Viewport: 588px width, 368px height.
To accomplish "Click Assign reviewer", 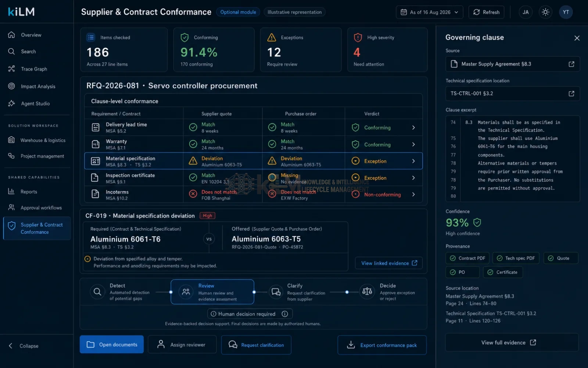I will coord(182,345).
